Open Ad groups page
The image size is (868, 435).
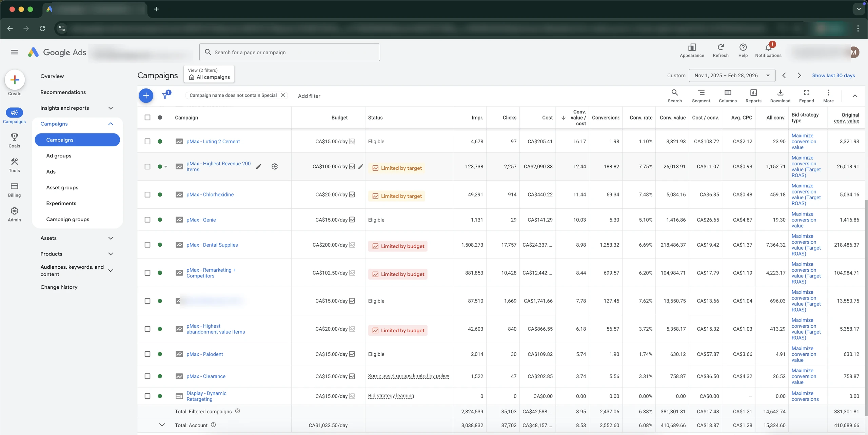click(x=59, y=156)
